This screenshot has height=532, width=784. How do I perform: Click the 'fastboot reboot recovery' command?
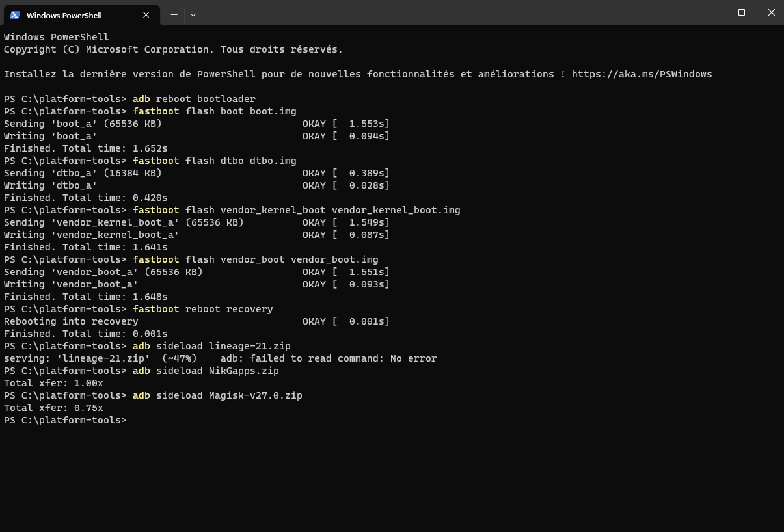coord(202,309)
